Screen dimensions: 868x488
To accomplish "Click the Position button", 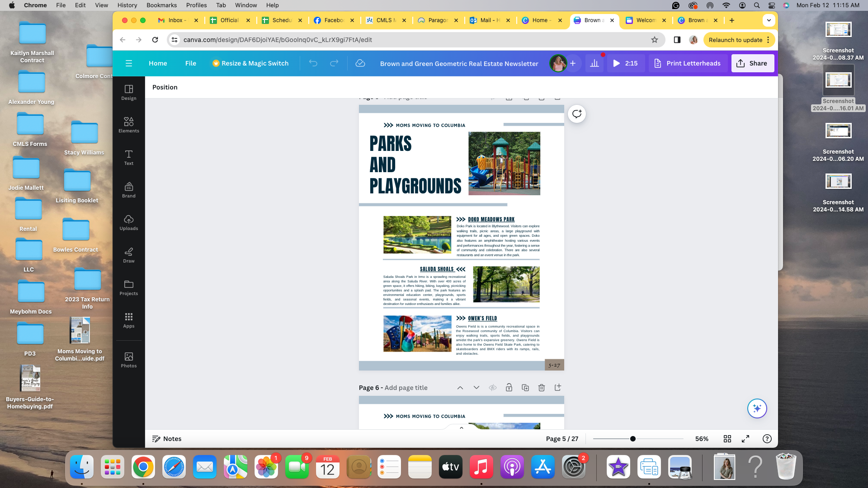I will click(x=165, y=87).
